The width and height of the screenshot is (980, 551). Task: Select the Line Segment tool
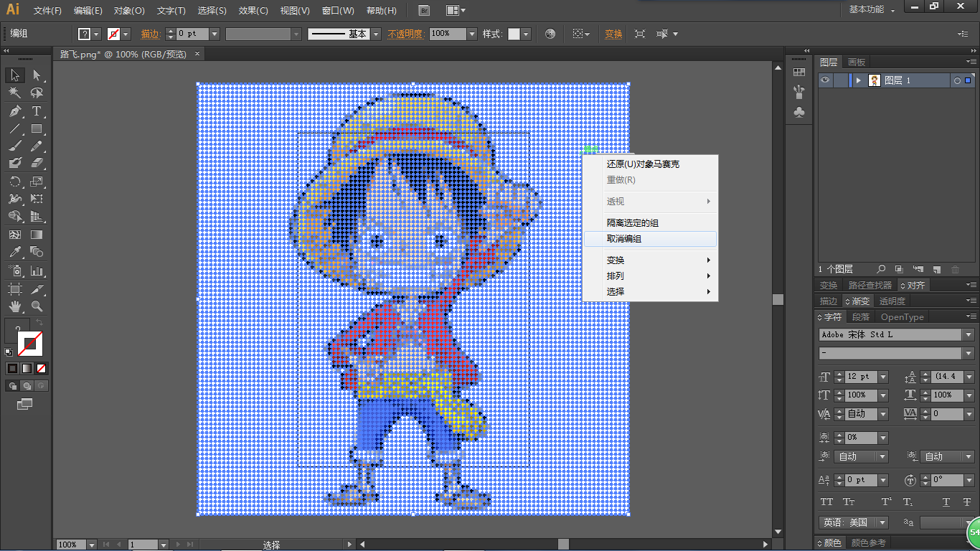coord(15,129)
